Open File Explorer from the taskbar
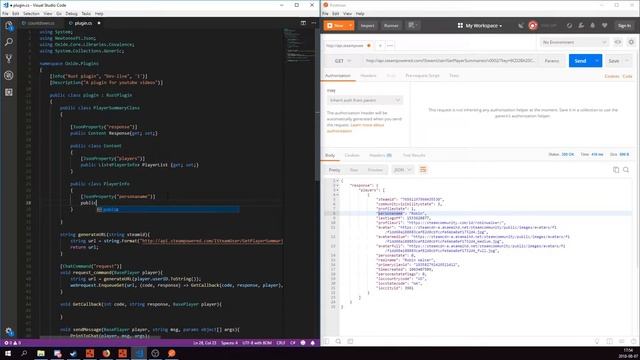Viewport: 640px width, 360px height. coord(41,353)
